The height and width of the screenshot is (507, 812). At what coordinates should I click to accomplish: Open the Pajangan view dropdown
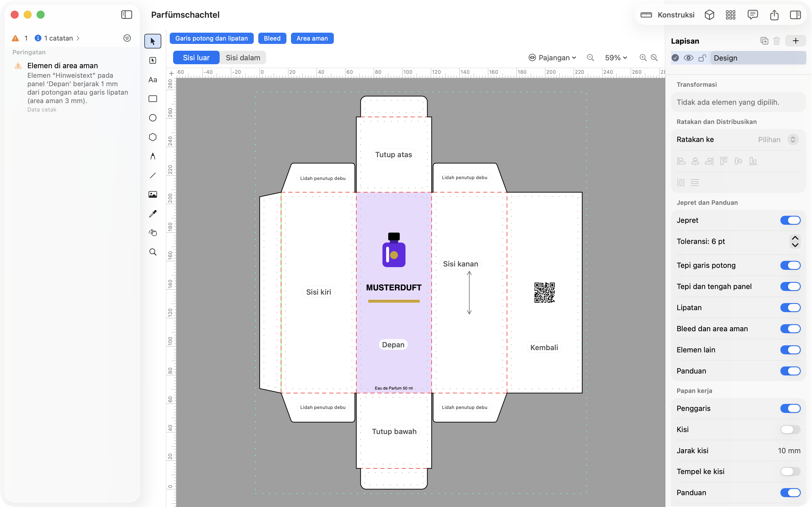[552, 58]
